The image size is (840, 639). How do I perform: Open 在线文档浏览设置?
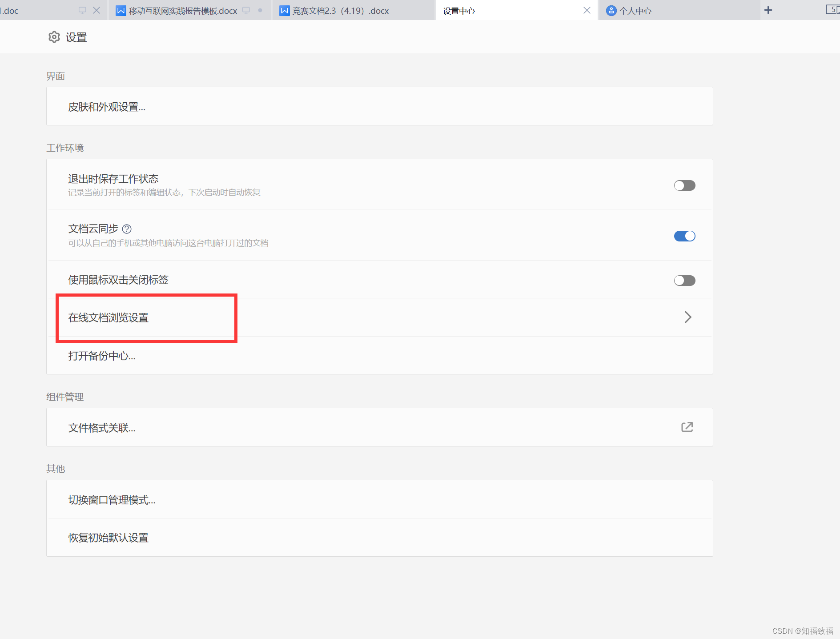[x=379, y=317]
